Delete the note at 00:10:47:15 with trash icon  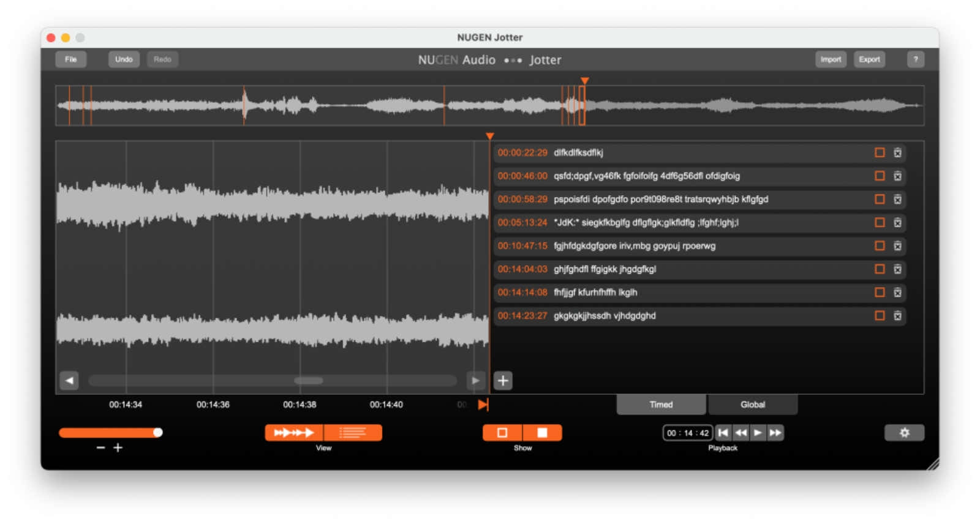click(897, 245)
